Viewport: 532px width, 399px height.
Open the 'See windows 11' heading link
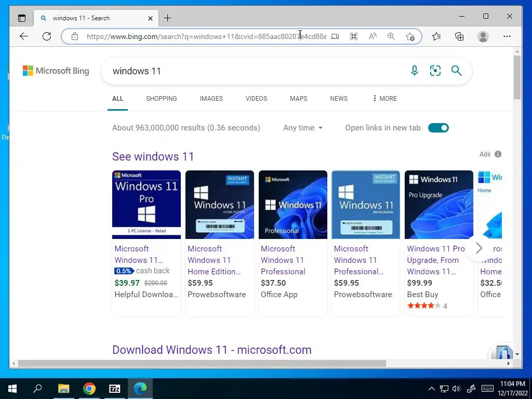(x=153, y=156)
